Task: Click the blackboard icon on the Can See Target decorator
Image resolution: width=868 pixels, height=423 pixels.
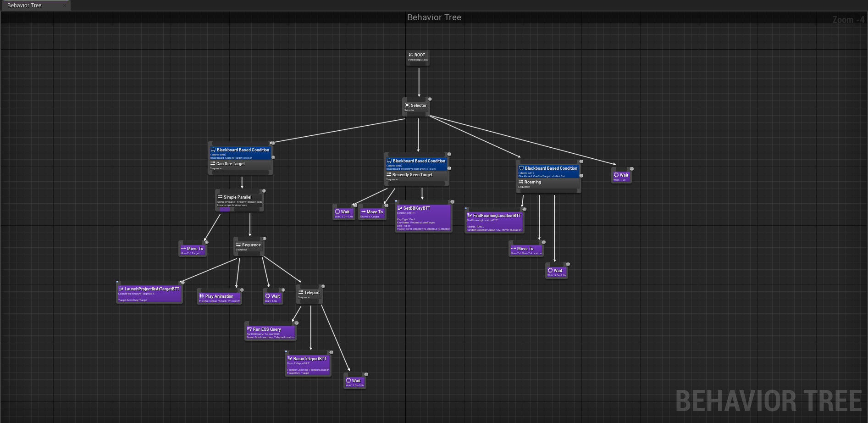Action: [x=213, y=150]
